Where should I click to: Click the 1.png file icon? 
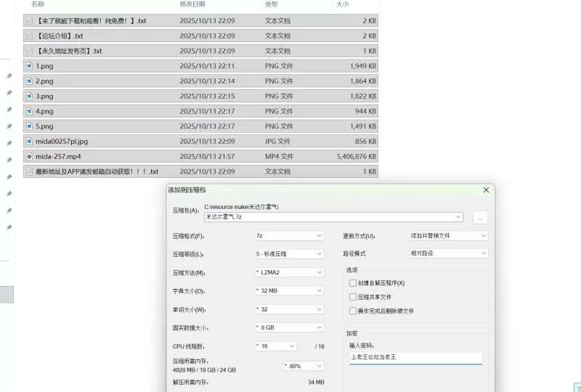pos(29,66)
